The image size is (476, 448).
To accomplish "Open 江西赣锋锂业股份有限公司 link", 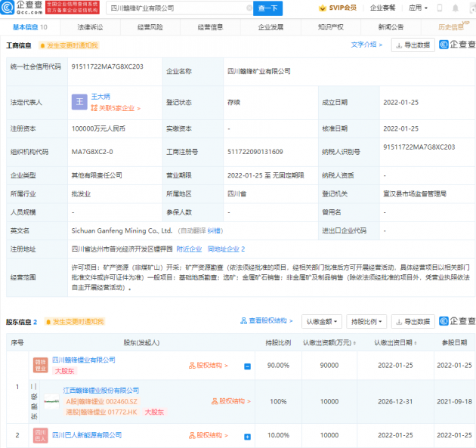I will [101, 391].
